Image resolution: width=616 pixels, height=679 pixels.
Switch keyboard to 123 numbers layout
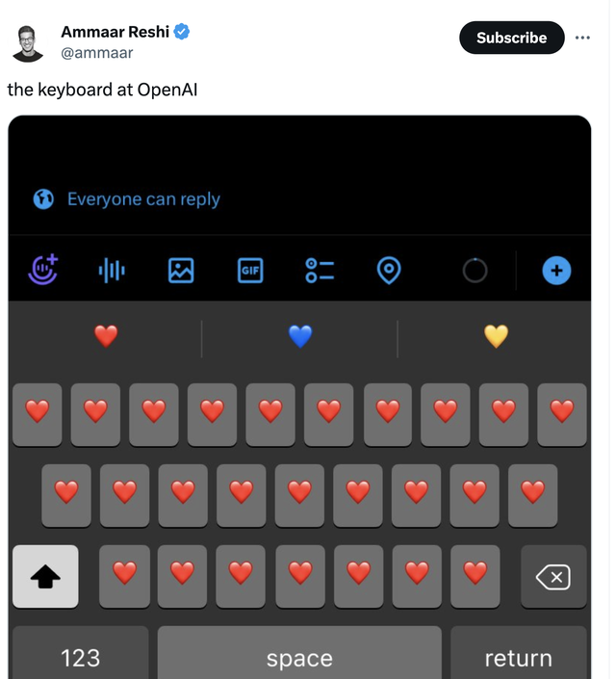click(80, 657)
